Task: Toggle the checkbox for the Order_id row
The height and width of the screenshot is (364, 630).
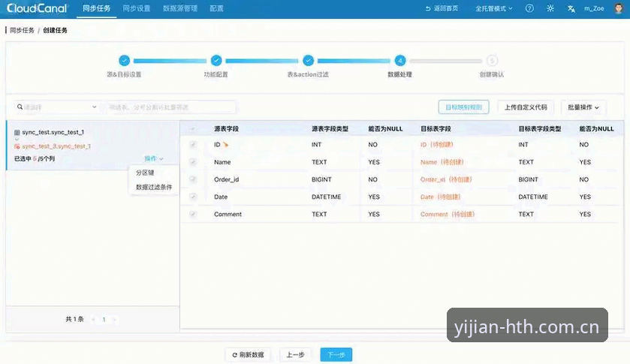Action: click(193, 179)
